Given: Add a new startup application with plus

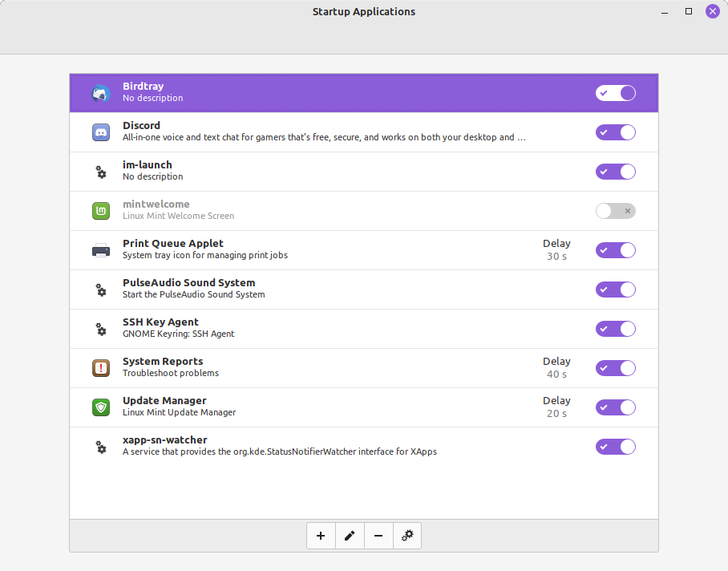Looking at the screenshot, I should coord(321,536).
